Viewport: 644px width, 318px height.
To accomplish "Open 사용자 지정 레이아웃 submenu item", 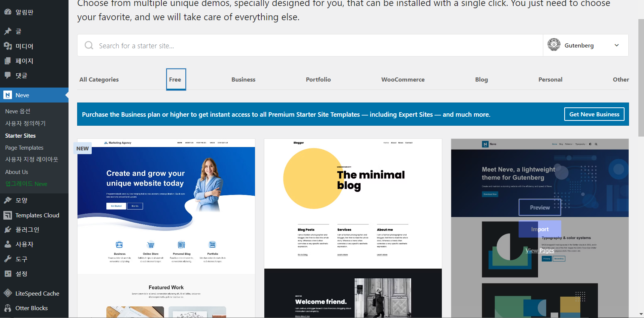I will click(32, 159).
